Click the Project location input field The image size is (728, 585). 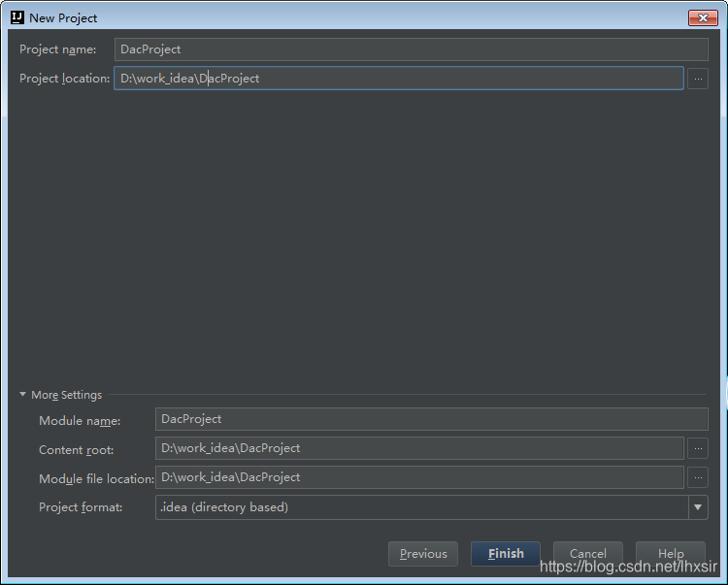399,79
